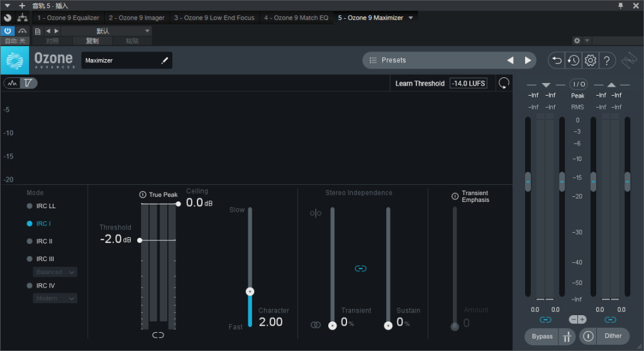Screen dimensions: 644x351
Task: Open the Modern style dropdown
Action: [55, 298]
